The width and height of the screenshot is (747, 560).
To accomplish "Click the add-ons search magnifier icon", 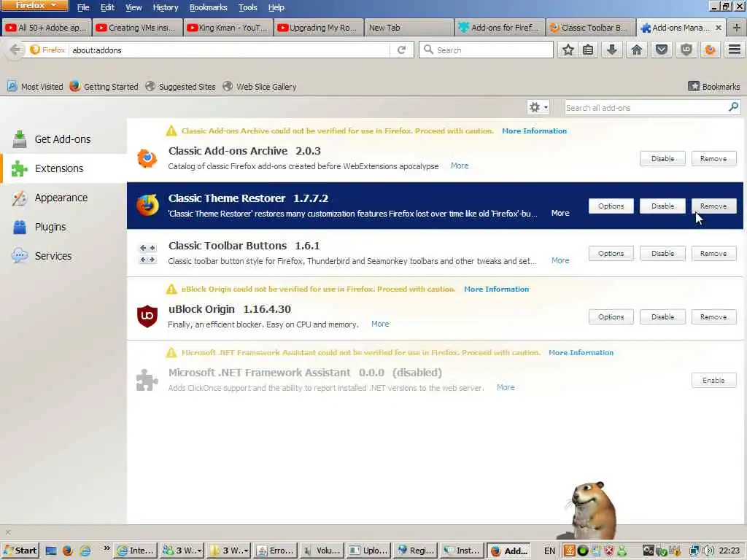I will [x=734, y=107].
